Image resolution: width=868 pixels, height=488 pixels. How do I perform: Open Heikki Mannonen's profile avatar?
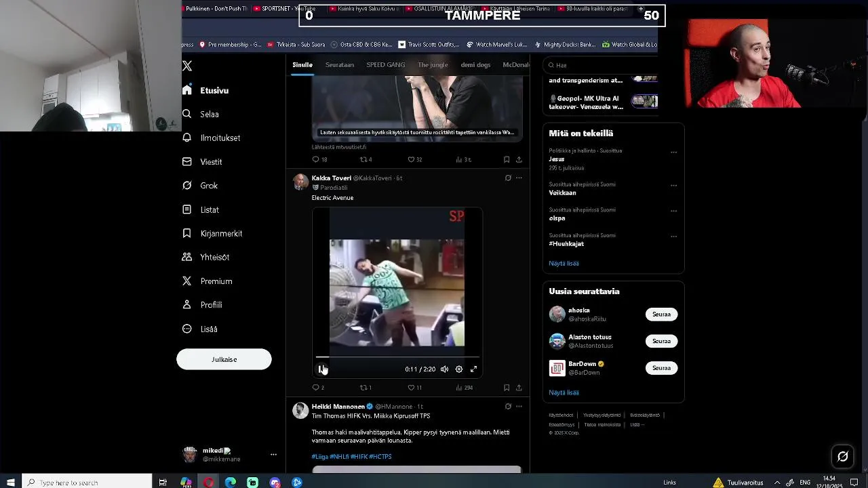[x=300, y=410]
